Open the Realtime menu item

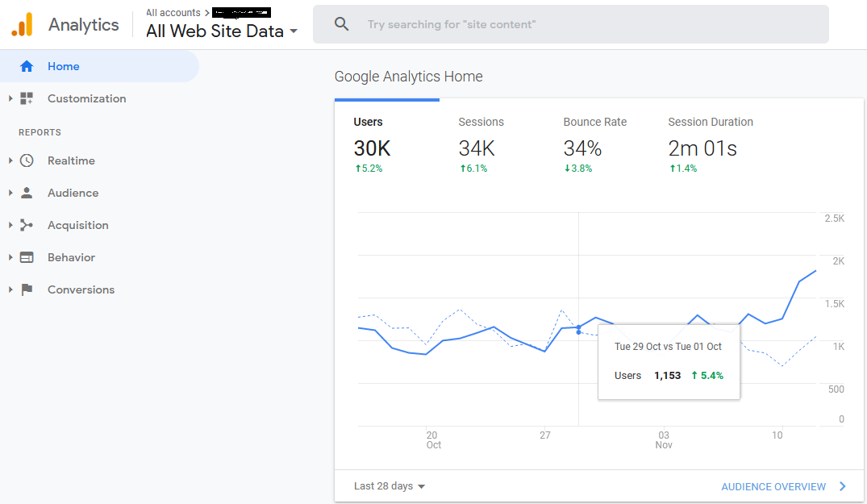click(71, 160)
